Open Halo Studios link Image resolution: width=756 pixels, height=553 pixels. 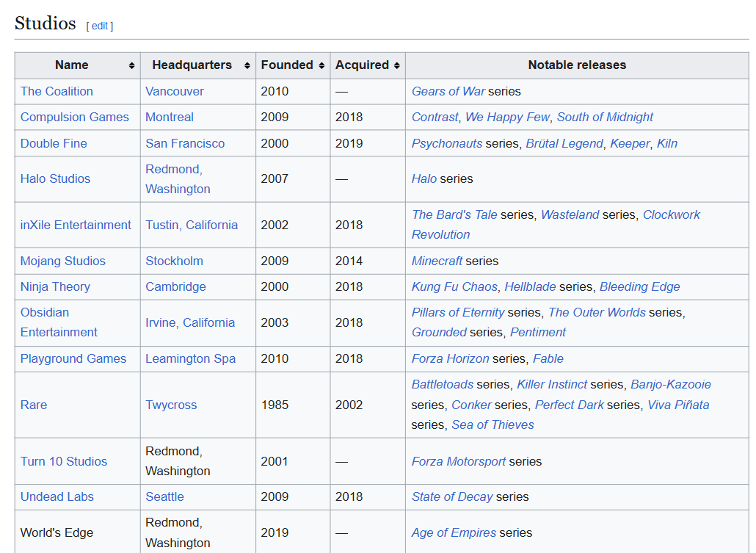click(55, 178)
